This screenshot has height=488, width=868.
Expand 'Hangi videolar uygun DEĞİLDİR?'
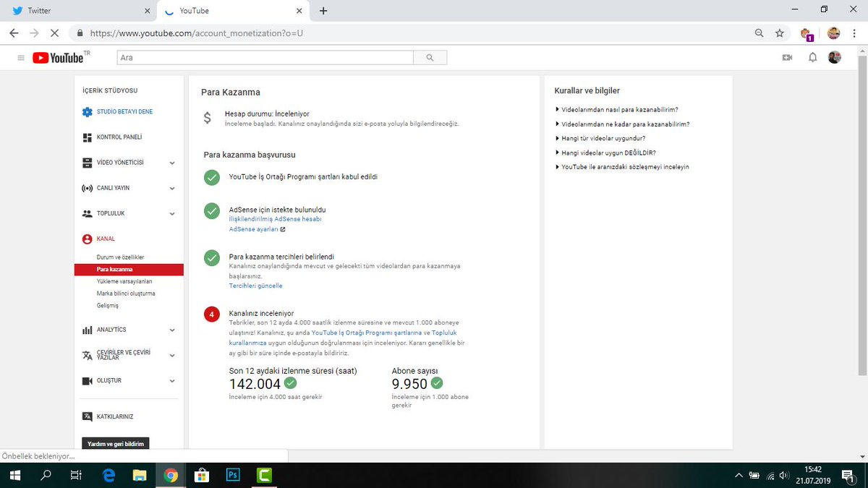click(x=605, y=153)
